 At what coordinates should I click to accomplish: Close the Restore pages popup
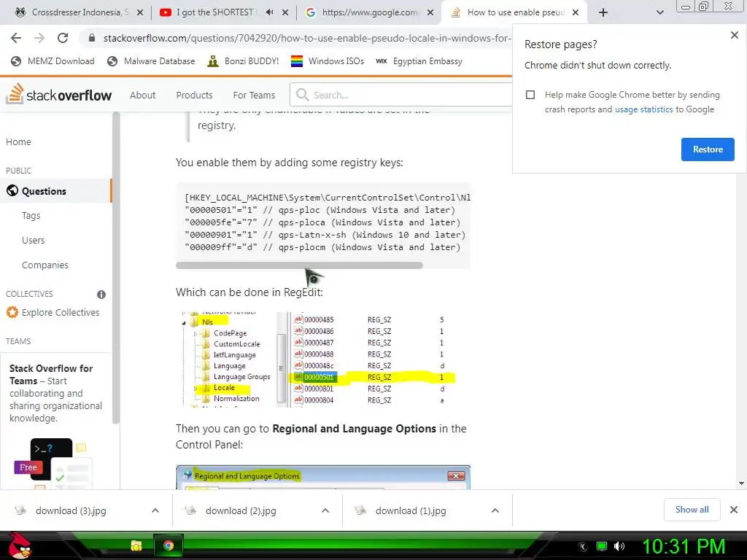point(734,35)
